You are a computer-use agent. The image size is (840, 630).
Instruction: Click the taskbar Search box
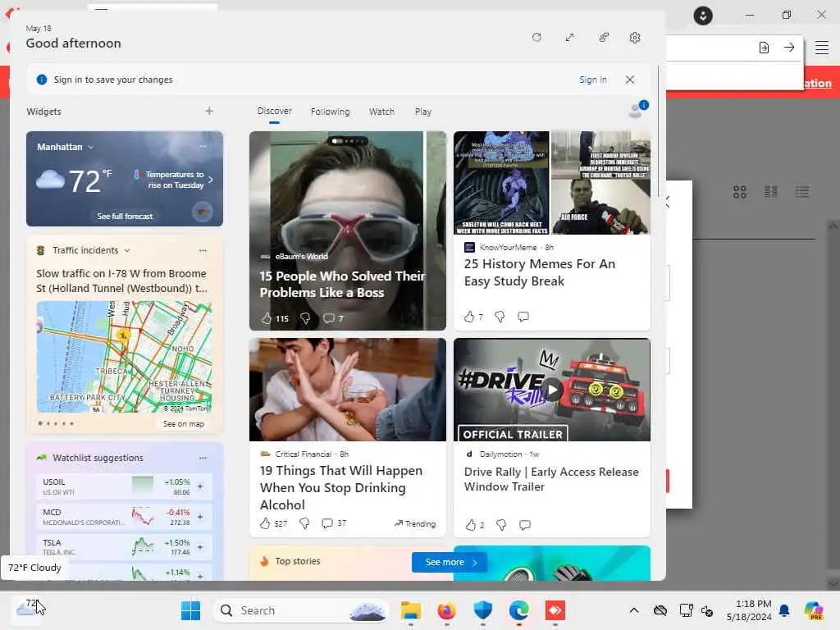coord(301,610)
